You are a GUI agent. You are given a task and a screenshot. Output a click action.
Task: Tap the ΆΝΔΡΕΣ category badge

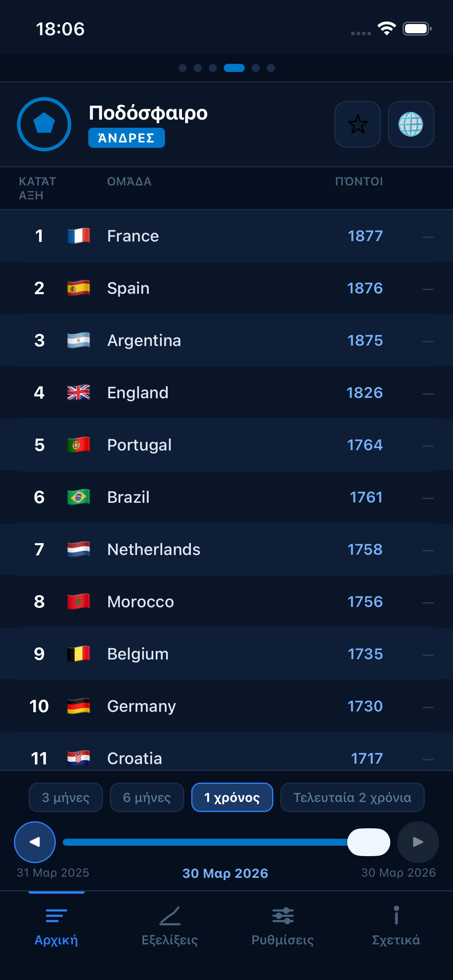coord(126,137)
